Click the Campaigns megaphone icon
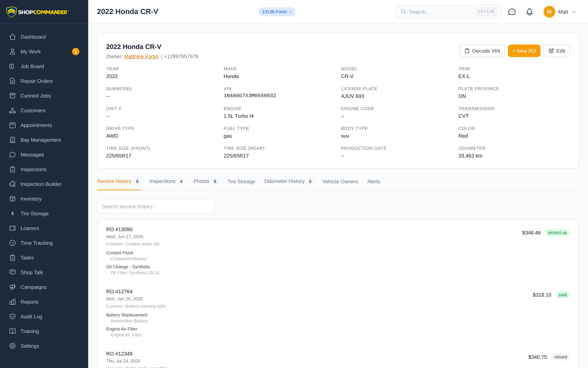 click(x=12, y=287)
